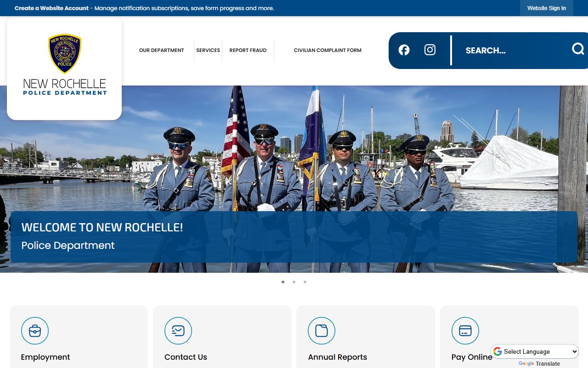Open the Annual Reports link
The width and height of the screenshot is (588, 368).
click(x=338, y=357)
